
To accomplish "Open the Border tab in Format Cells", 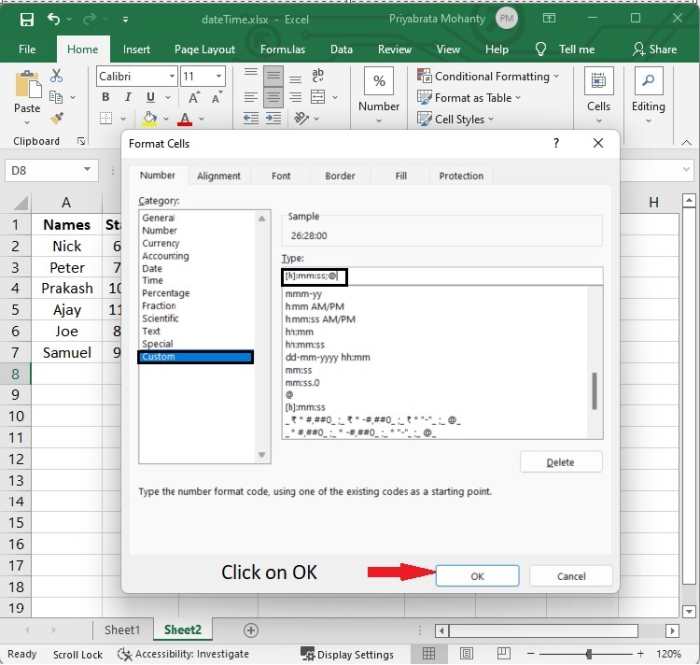I will (340, 176).
